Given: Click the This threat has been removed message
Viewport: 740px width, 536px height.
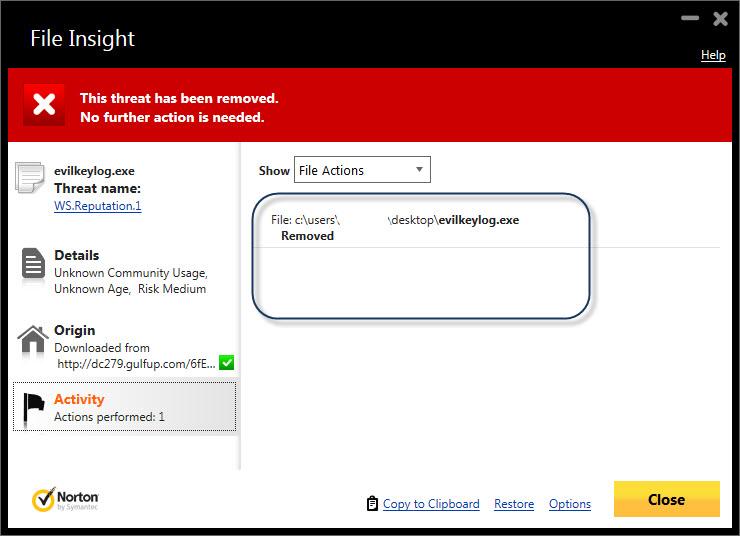Looking at the screenshot, I should click(179, 98).
